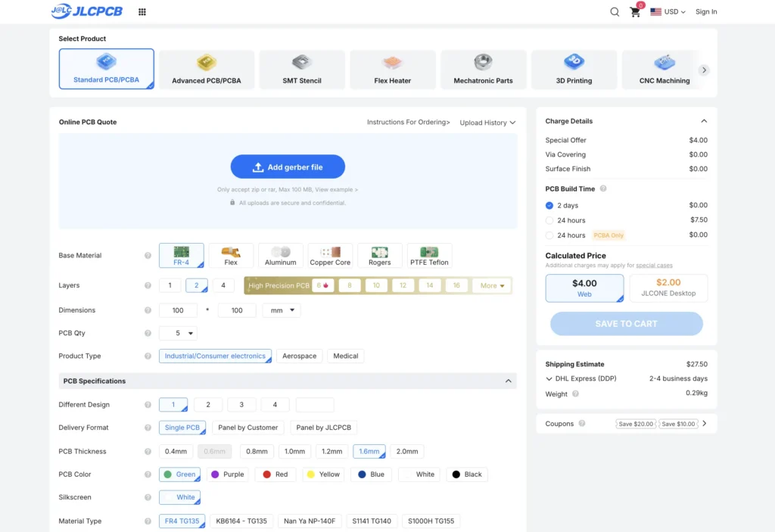Image resolution: width=775 pixels, height=532 pixels.
Task: Open the Instructions For Ordering link
Action: [x=408, y=122]
